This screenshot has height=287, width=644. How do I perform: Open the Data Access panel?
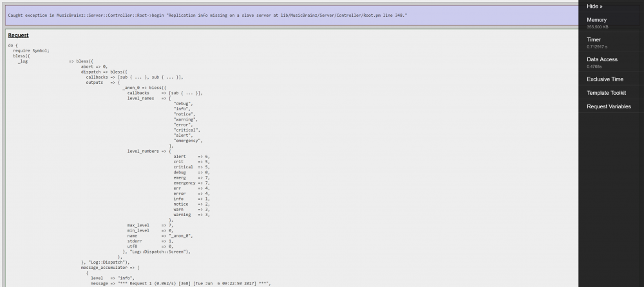point(601,59)
